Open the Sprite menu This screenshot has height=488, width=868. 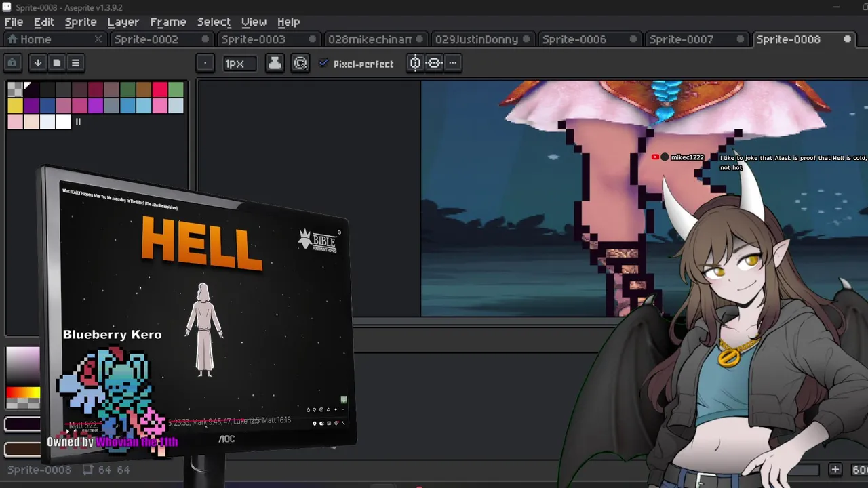(81, 22)
